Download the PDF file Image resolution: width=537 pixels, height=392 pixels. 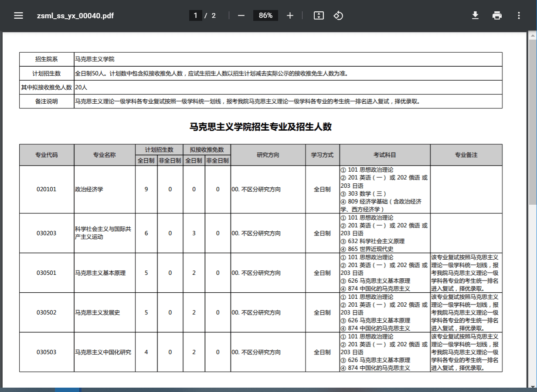(x=475, y=16)
